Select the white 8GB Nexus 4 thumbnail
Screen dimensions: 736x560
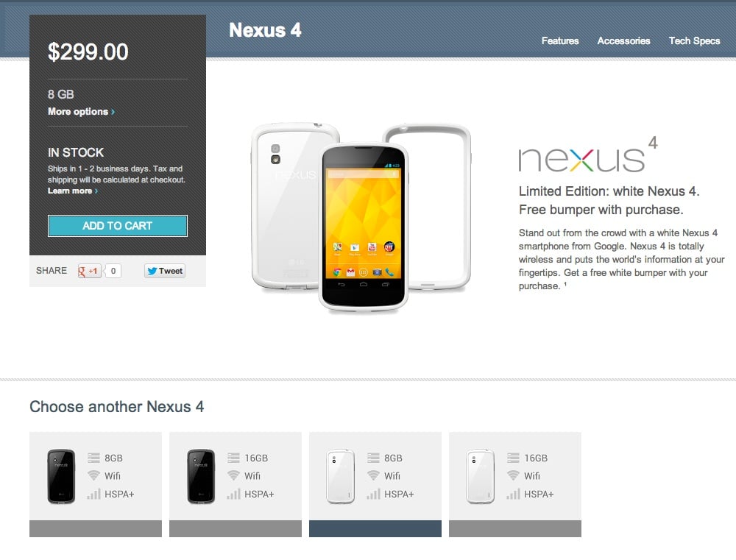(340, 476)
